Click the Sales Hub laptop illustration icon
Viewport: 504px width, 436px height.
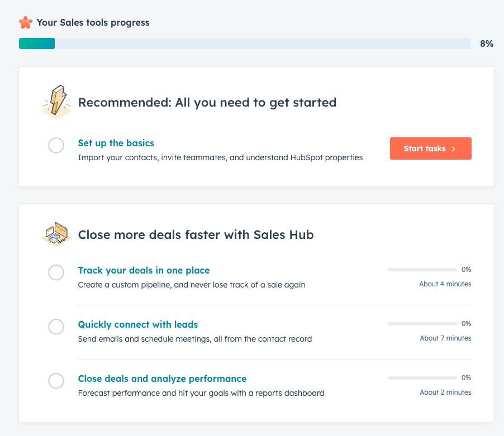coord(56,234)
